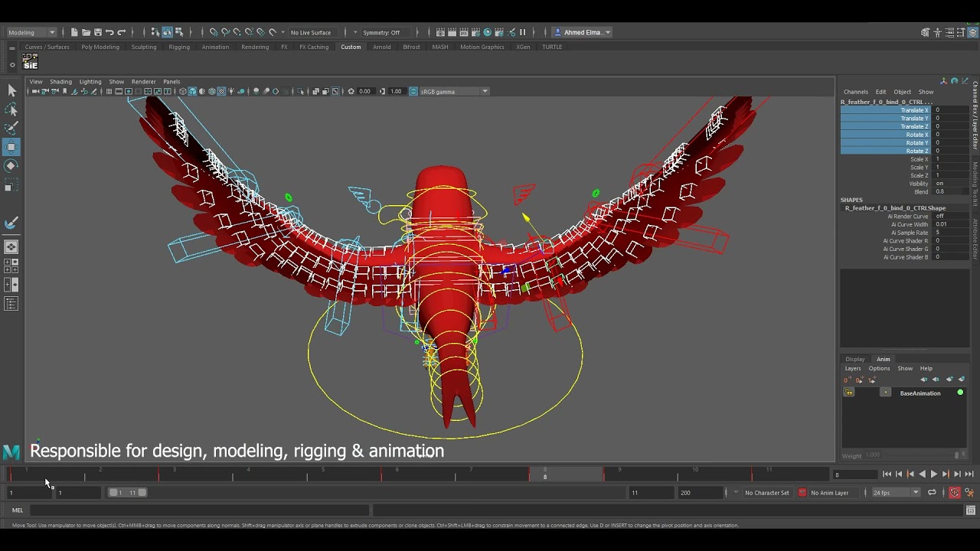980x551 pixels.
Task: Open the script editor icon
Action: 971,510
